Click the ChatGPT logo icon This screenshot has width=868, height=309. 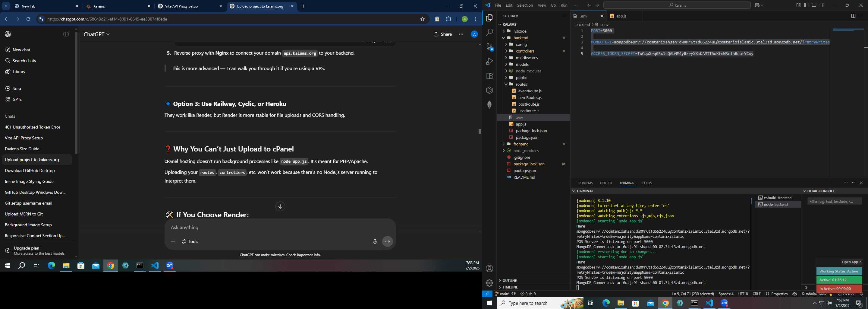[8, 34]
